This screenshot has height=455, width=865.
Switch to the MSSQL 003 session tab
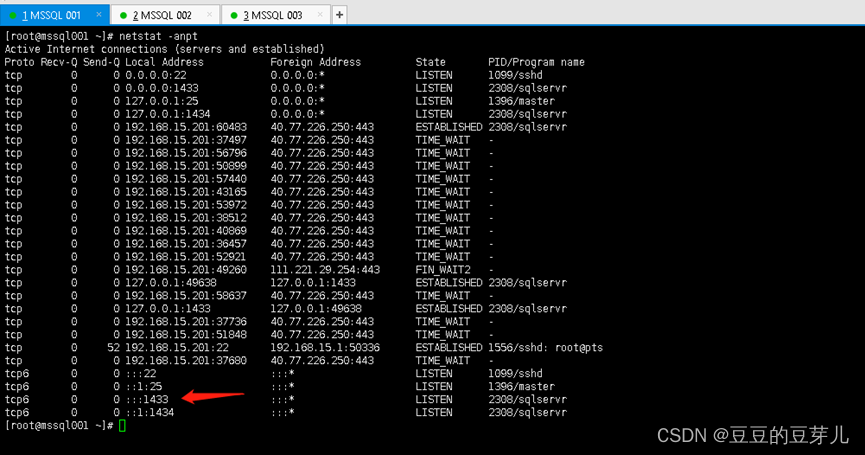pos(276,15)
